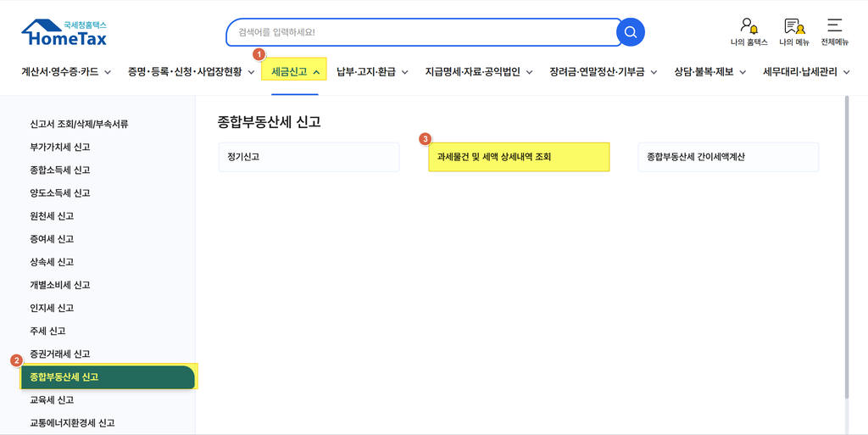Open the 계산서·영수증·카드 menu

[x=60, y=72]
